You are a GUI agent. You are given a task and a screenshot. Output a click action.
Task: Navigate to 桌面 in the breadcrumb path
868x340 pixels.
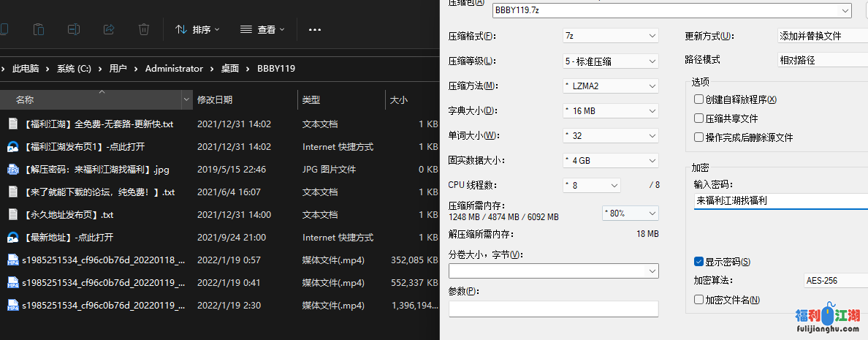coord(229,69)
